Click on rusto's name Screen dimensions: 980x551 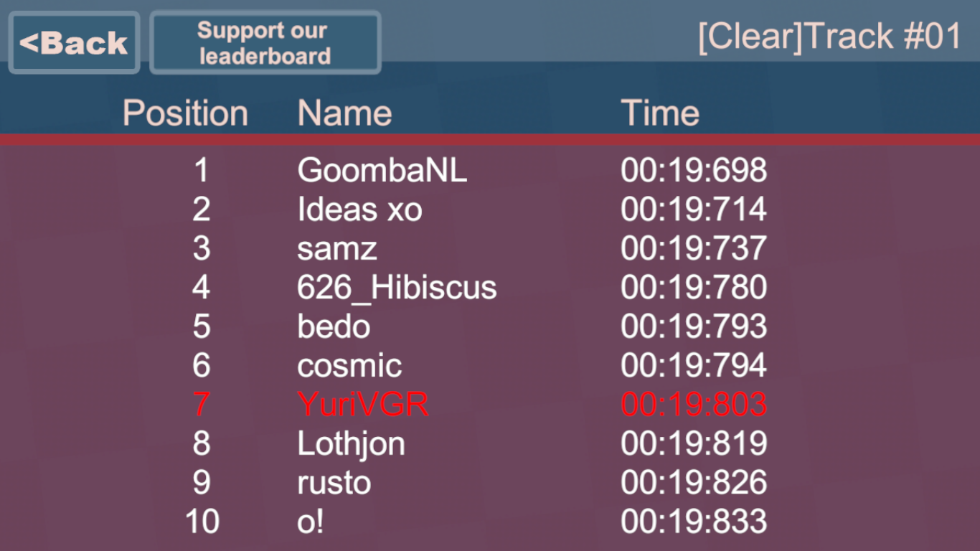tap(334, 483)
